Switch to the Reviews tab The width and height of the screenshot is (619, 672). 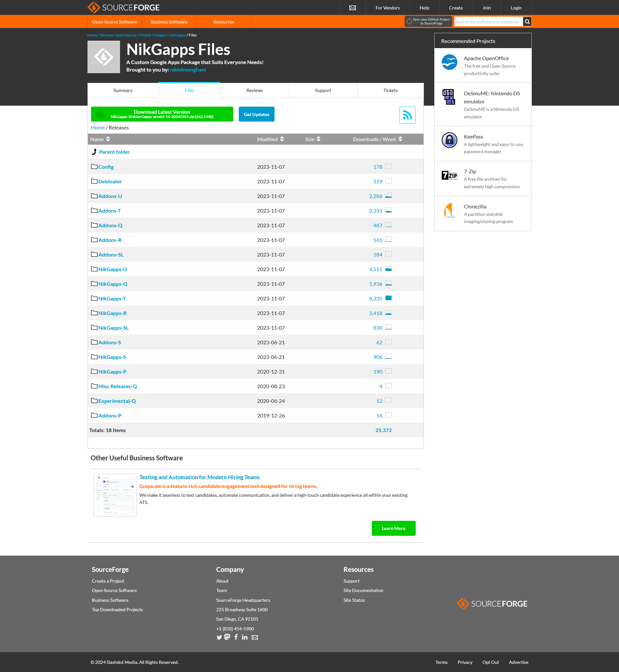point(255,90)
